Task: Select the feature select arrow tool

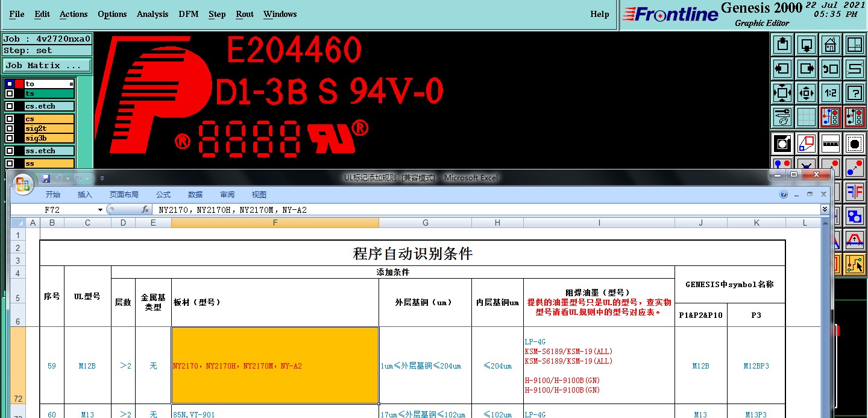Action: point(782,143)
